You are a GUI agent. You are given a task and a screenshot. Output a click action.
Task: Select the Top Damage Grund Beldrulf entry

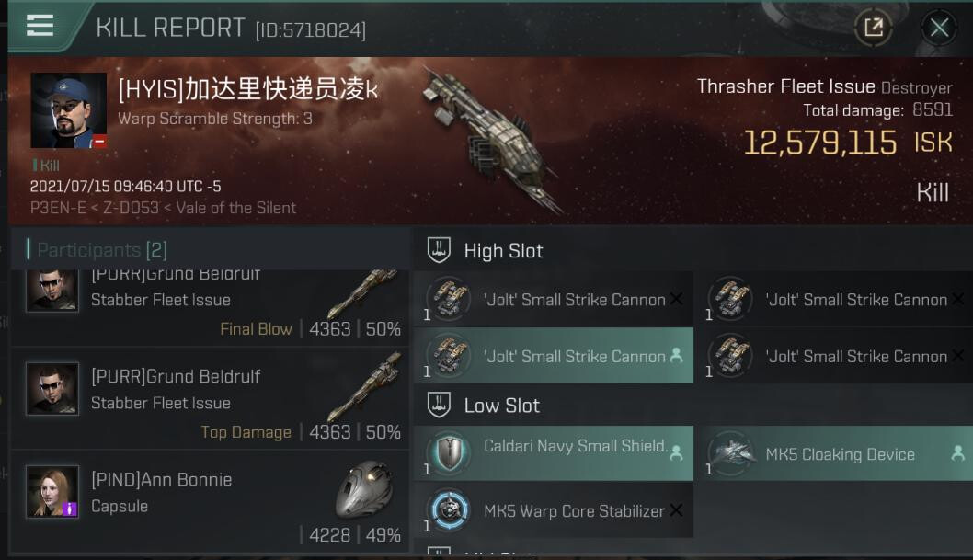(210, 399)
